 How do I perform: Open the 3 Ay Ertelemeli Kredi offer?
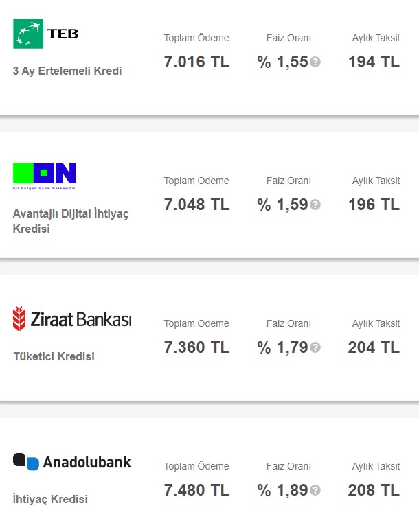(x=67, y=71)
